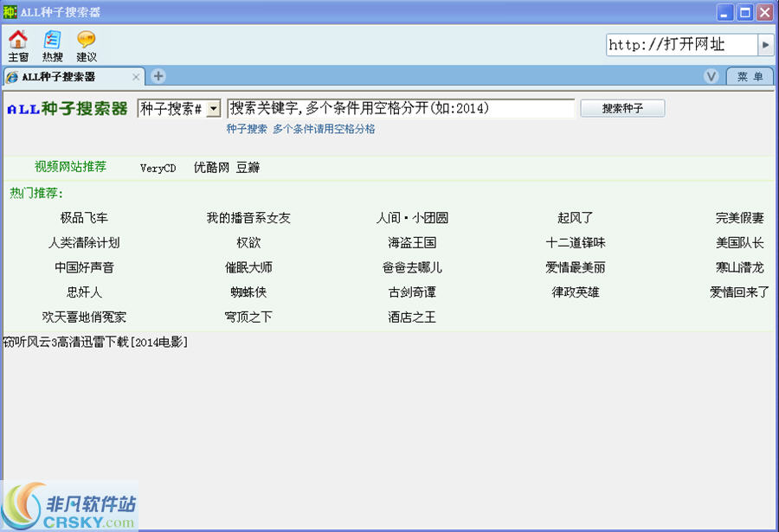Click 人类清除计划 recommendation

point(84,242)
